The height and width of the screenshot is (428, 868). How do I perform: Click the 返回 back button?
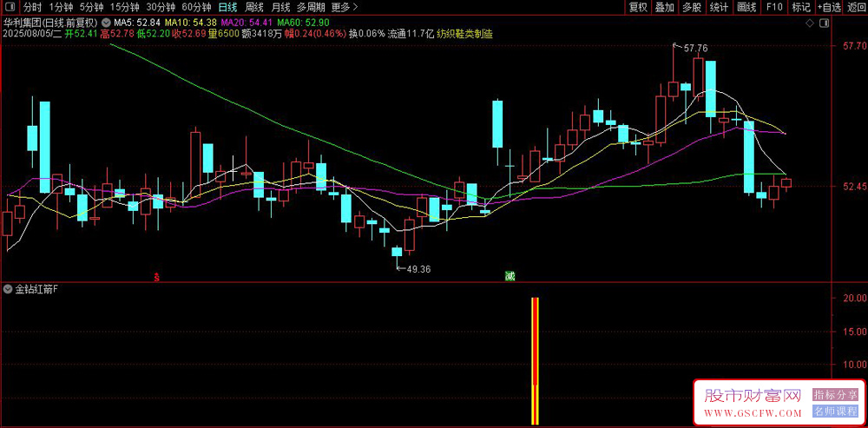pyautogui.click(x=856, y=7)
